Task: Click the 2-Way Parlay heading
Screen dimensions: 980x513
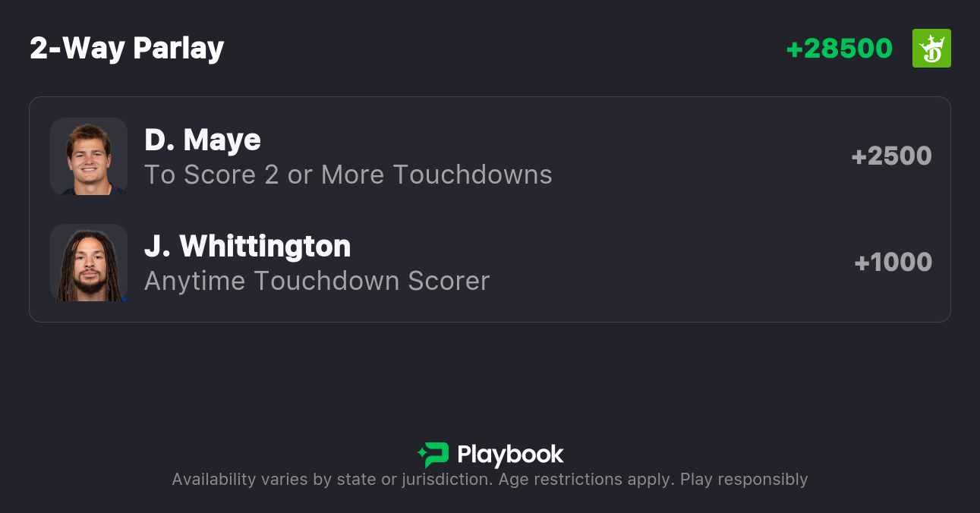Action: point(127,49)
